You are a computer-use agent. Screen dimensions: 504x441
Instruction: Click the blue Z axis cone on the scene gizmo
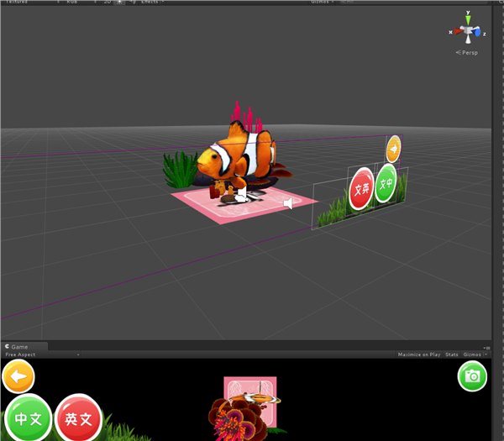(x=477, y=33)
